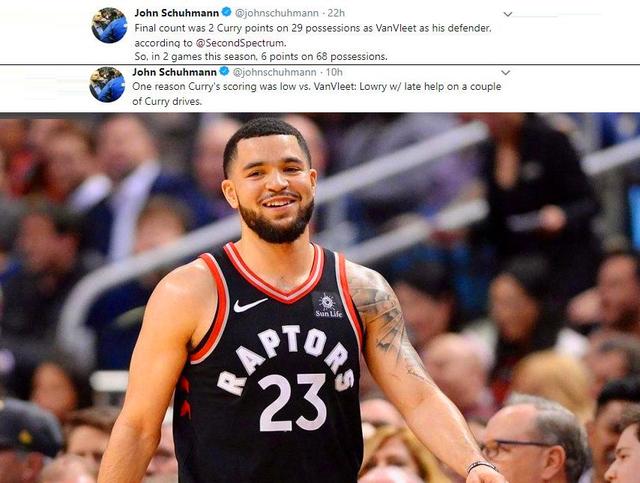Viewport: 640px width, 483px height.
Task: Expand the options chevron on the 10h tweet
Action: [x=506, y=73]
